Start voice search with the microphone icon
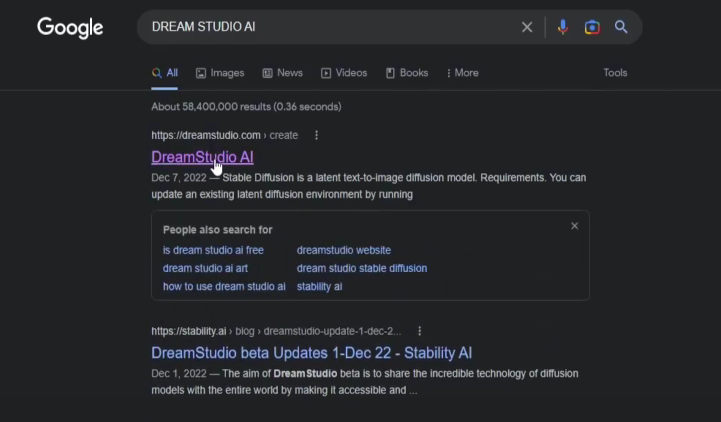The height and width of the screenshot is (422, 721). click(x=562, y=27)
